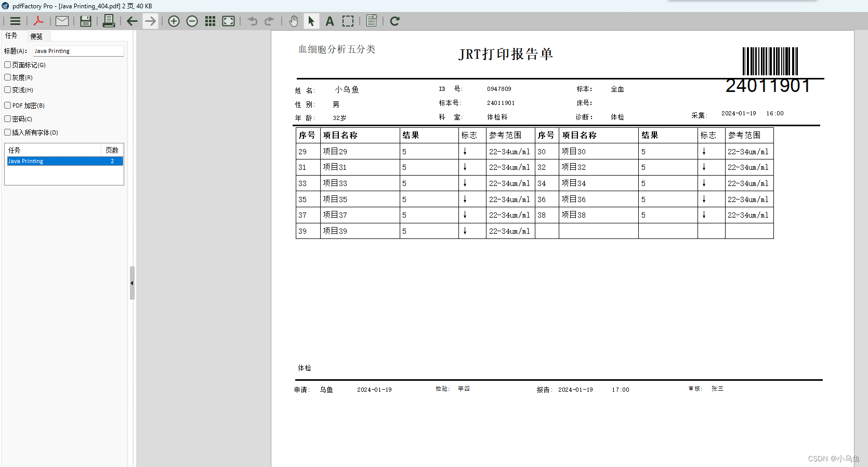Image resolution: width=868 pixels, height=467 pixels.
Task: Click the refresh circular arrow icon
Action: [394, 21]
